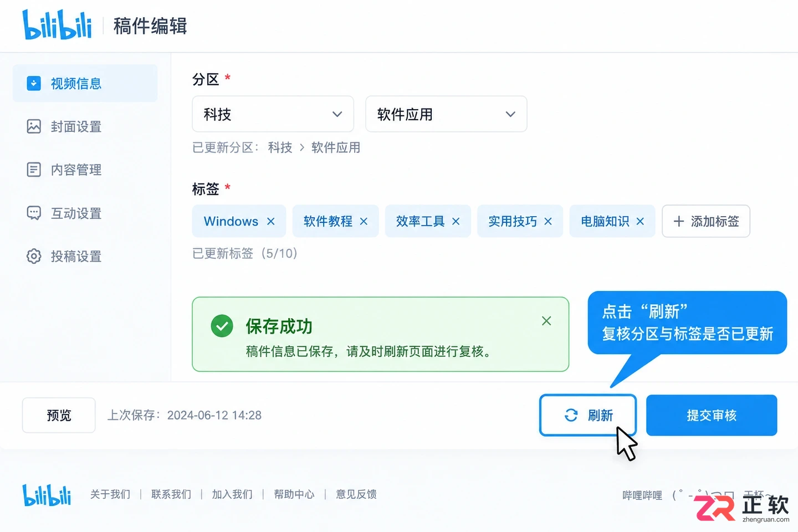Click the 视频信息 download icon
This screenshot has width=798, height=532.
pos(34,83)
